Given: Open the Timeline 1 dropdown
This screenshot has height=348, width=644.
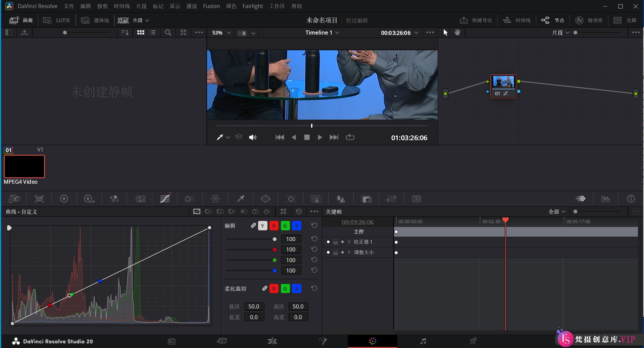Looking at the screenshot, I should (322, 33).
